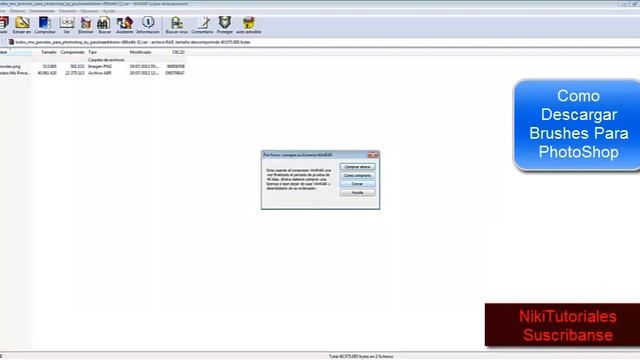This screenshot has width=640, height=360.
Task: Launch the Asistente wizard icon
Action: pos(124,25)
